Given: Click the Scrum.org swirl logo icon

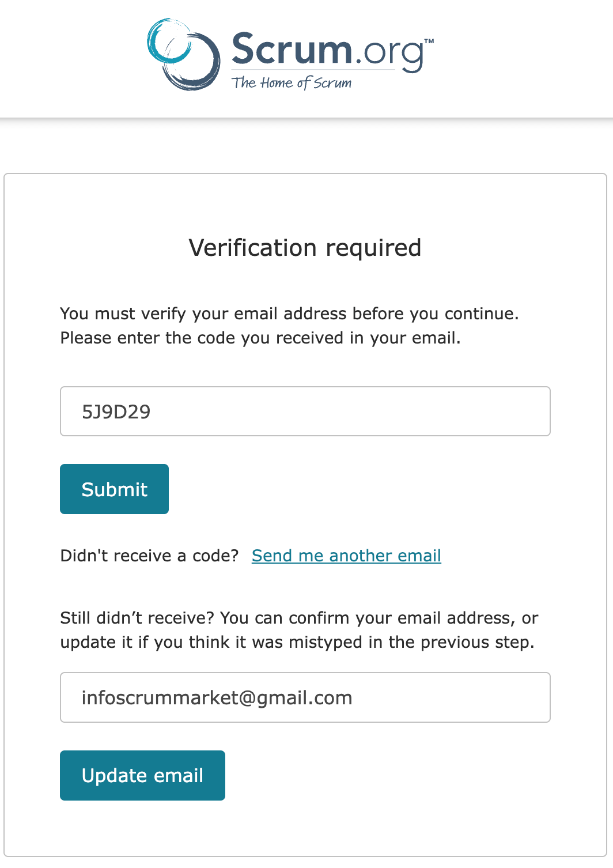Looking at the screenshot, I should pyautogui.click(x=183, y=55).
